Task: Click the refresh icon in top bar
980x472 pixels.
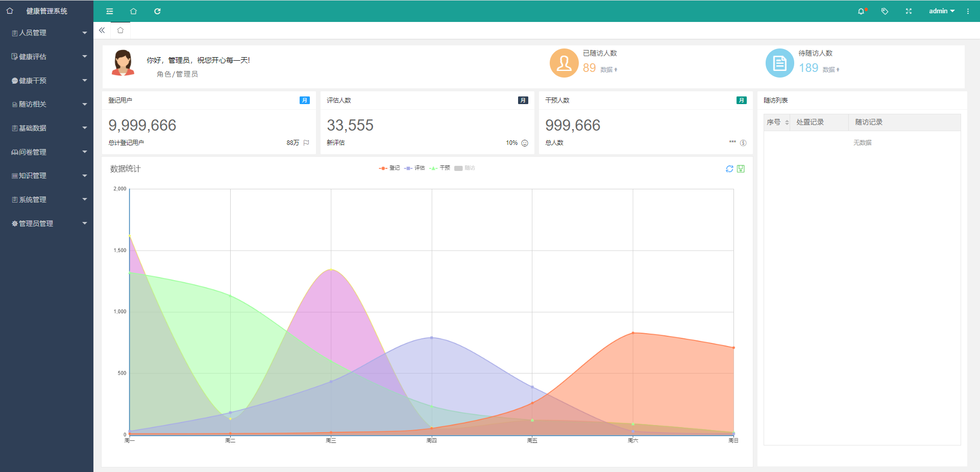Action: click(157, 11)
